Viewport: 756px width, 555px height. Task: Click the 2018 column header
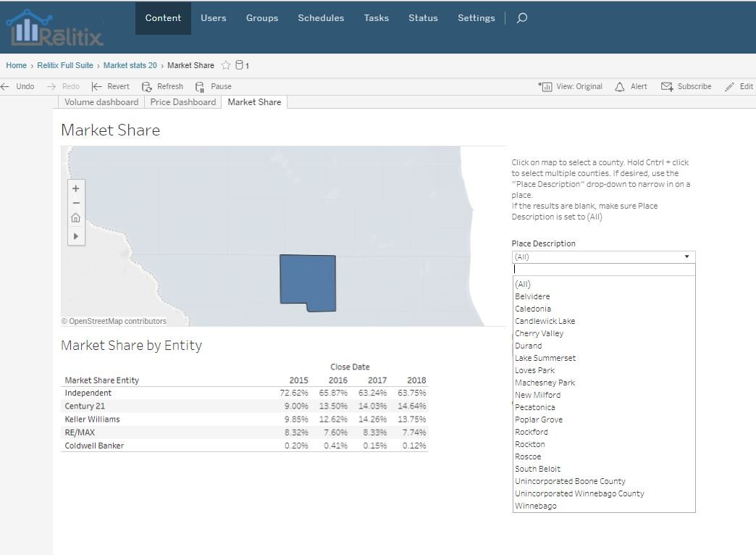coord(416,380)
